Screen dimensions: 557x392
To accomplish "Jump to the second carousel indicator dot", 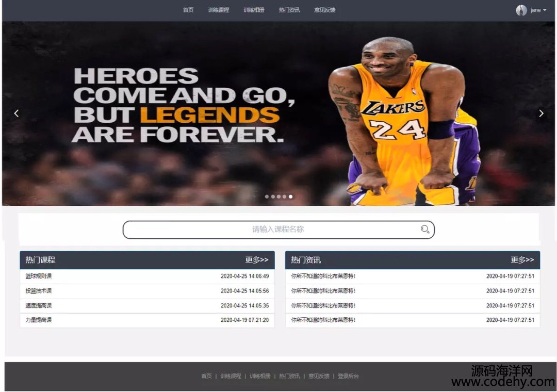I will click(273, 197).
